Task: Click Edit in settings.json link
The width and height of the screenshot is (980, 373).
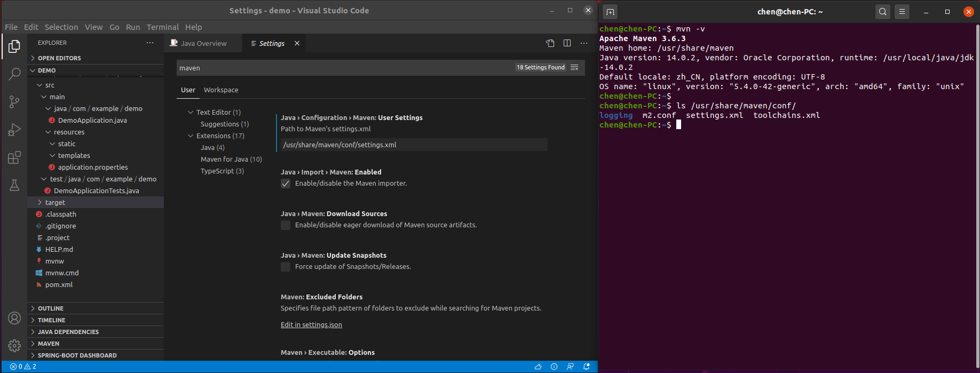Action: pyautogui.click(x=311, y=324)
